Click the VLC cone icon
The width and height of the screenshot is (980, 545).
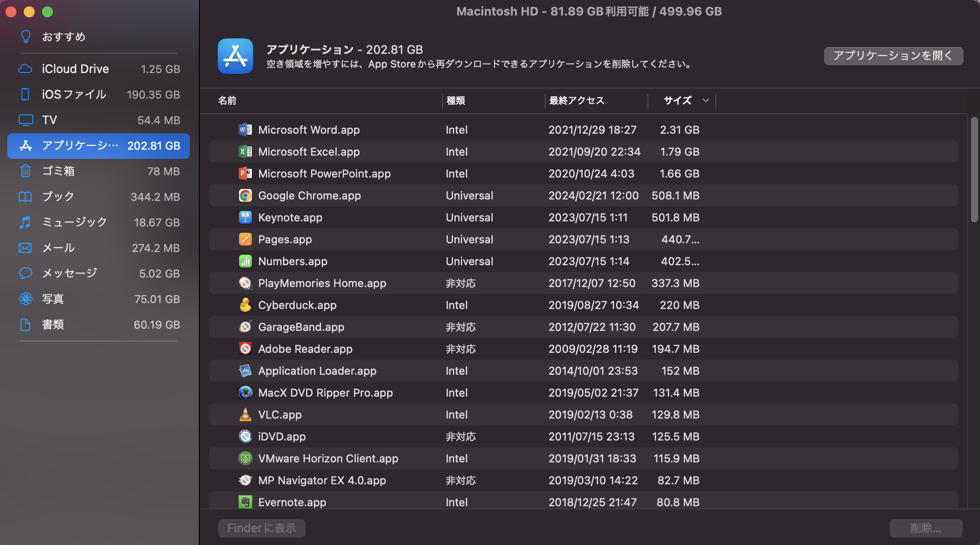pos(245,414)
